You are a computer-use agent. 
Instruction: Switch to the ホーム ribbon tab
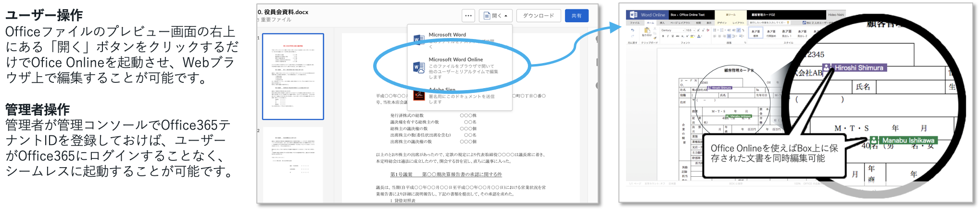tap(650, 23)
